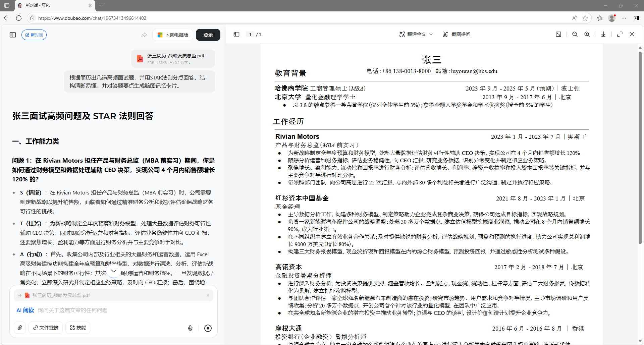
Task: Toggle browser sidebar icon at far right
Action: [x=636, y=18]
